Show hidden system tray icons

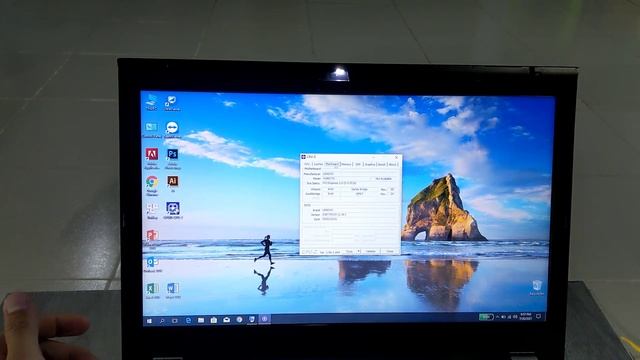tap(498, 317)
